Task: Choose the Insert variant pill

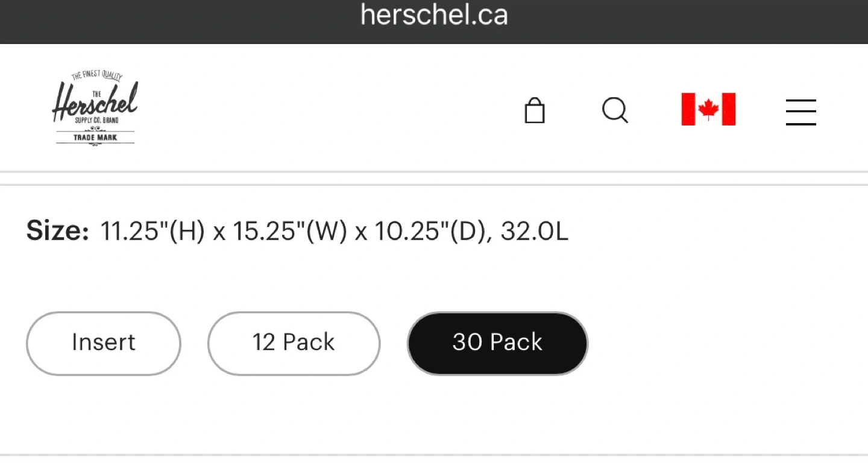Action: click(104, 343)
